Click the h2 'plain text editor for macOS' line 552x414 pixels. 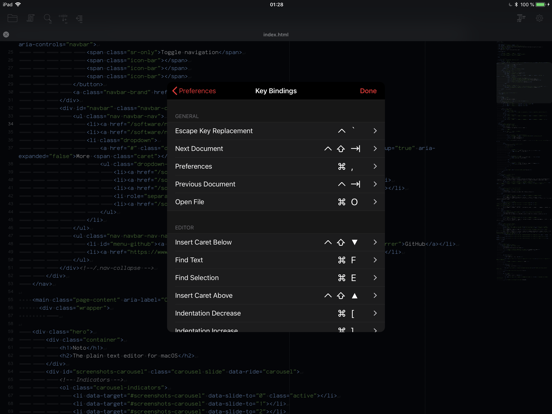tap(127, 356)
